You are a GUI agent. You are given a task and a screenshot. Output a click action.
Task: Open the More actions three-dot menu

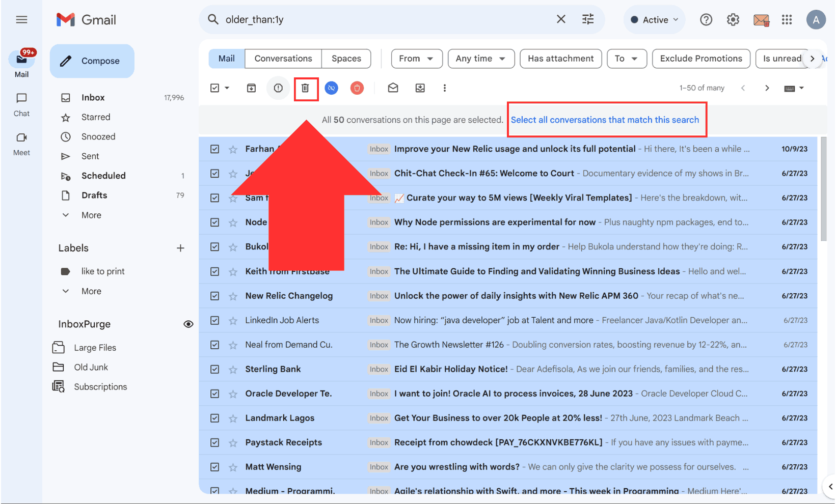(444, 88)
